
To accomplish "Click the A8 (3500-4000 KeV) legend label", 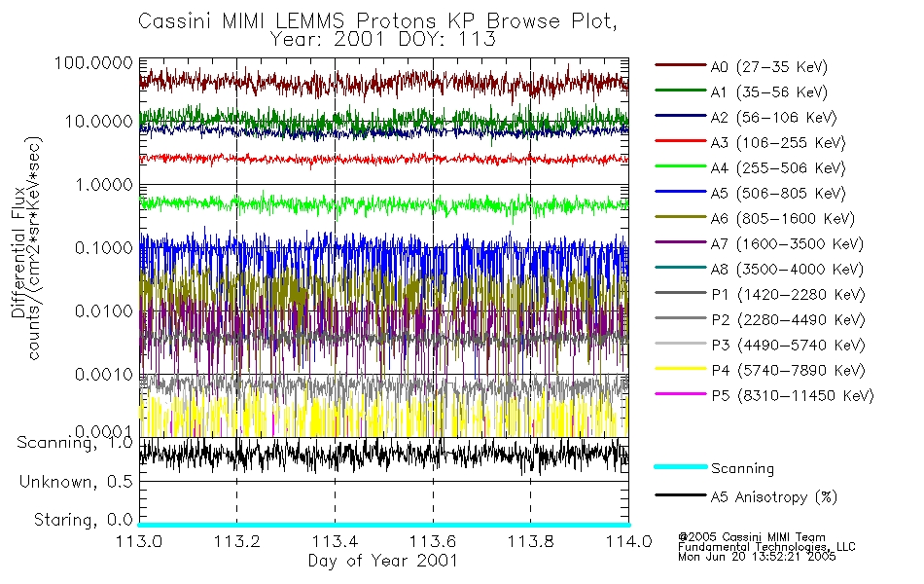I will [787, 270].
